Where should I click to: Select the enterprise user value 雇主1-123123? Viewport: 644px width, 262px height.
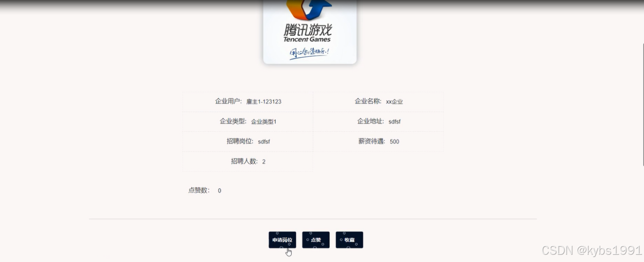(264, 102)
